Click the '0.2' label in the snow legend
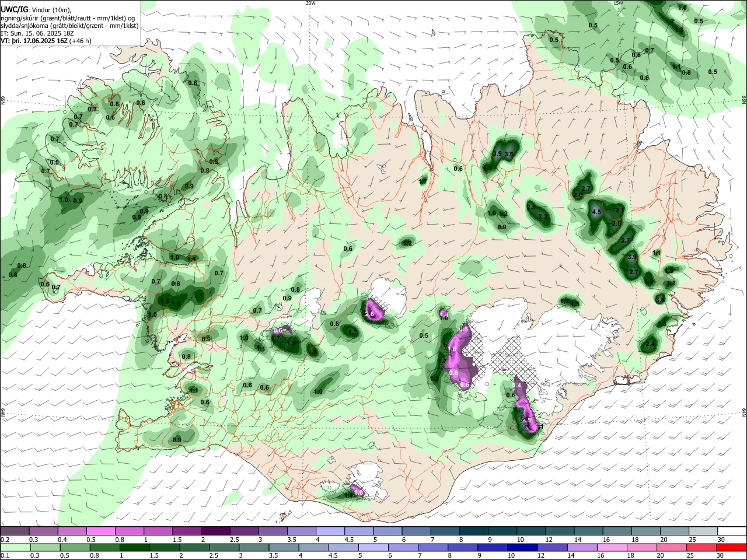The image size is (747, 560). tap(5, 540)
